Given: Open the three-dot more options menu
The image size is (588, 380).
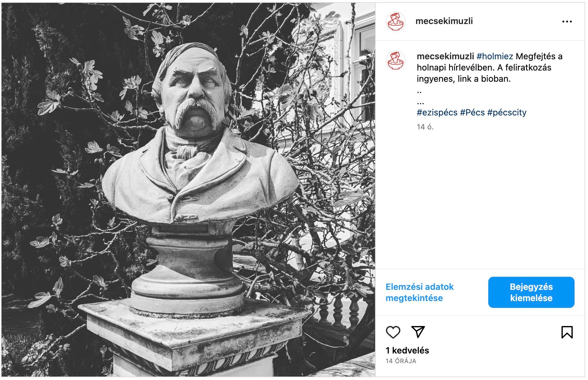Looking at the screenshot, I should point(567,22).
